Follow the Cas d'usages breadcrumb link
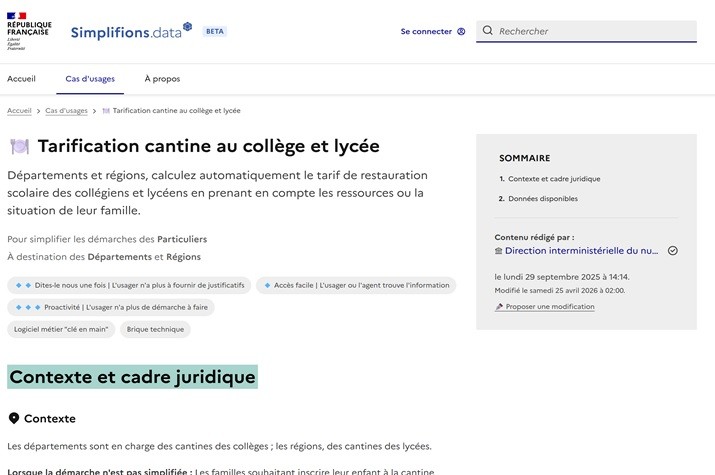The image size is (715, 475). tap(66, 111)
